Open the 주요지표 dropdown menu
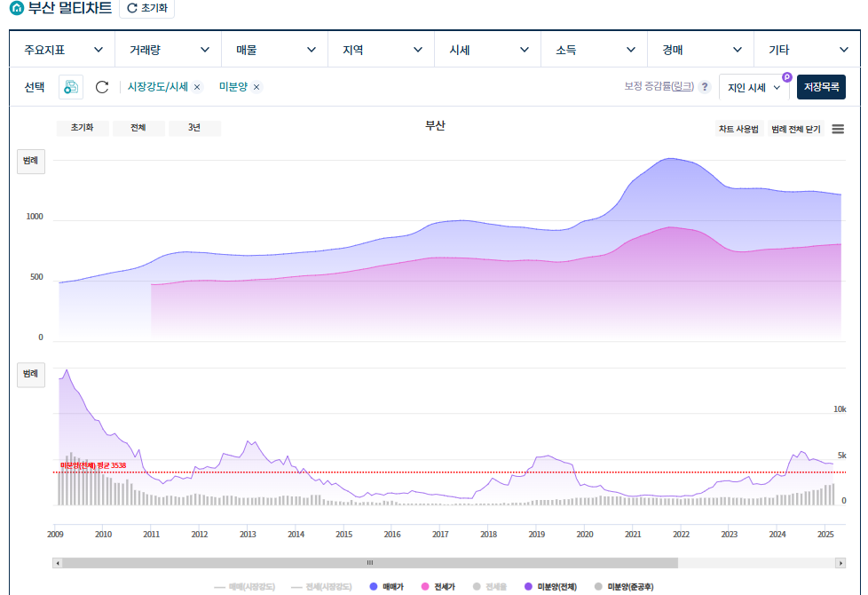 [x=62, y=50]
